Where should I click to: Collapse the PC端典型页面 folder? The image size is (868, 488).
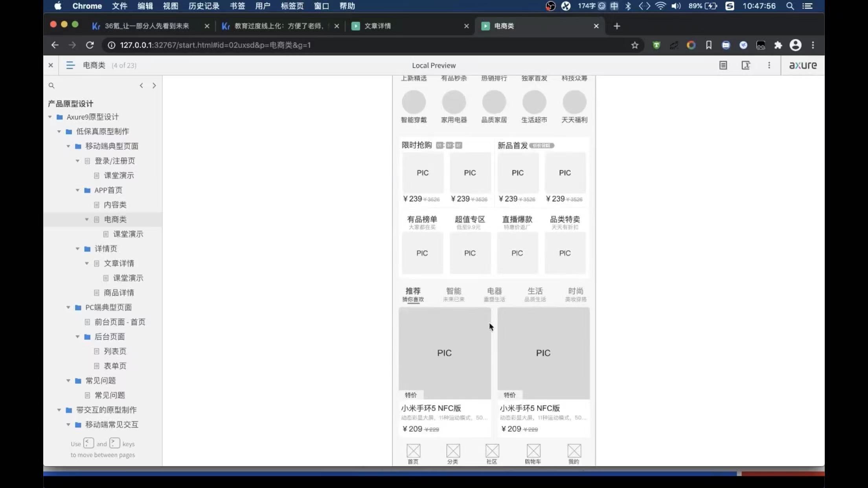coord(68,307)
